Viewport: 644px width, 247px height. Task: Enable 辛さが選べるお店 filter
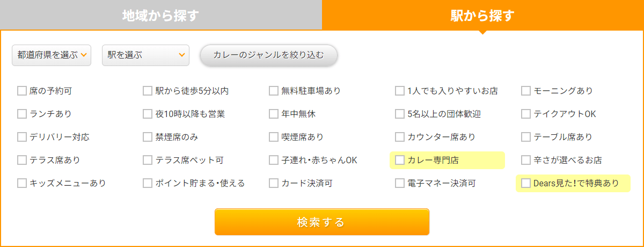(x=526, y=160)
